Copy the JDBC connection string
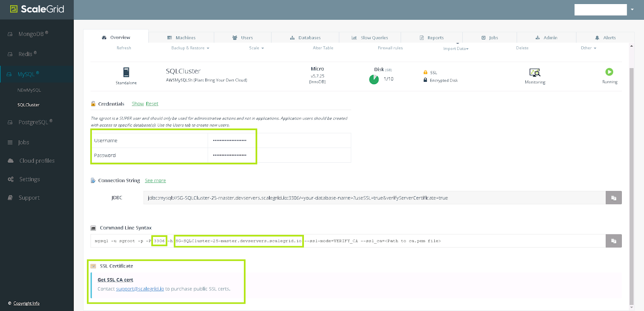The height and width of the screenshot is (311, 644). coord(614,198)
